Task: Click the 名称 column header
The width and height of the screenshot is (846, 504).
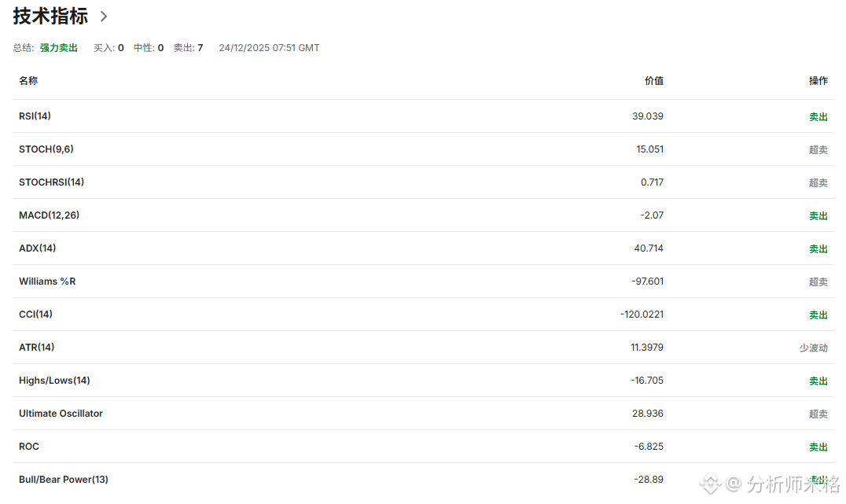Action: click(x=28, y=81)
